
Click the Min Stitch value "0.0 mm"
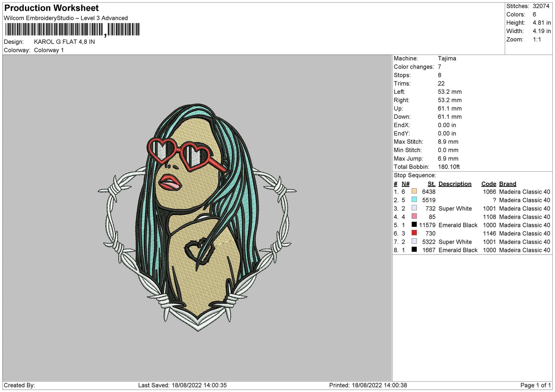[x=448, y=150]
